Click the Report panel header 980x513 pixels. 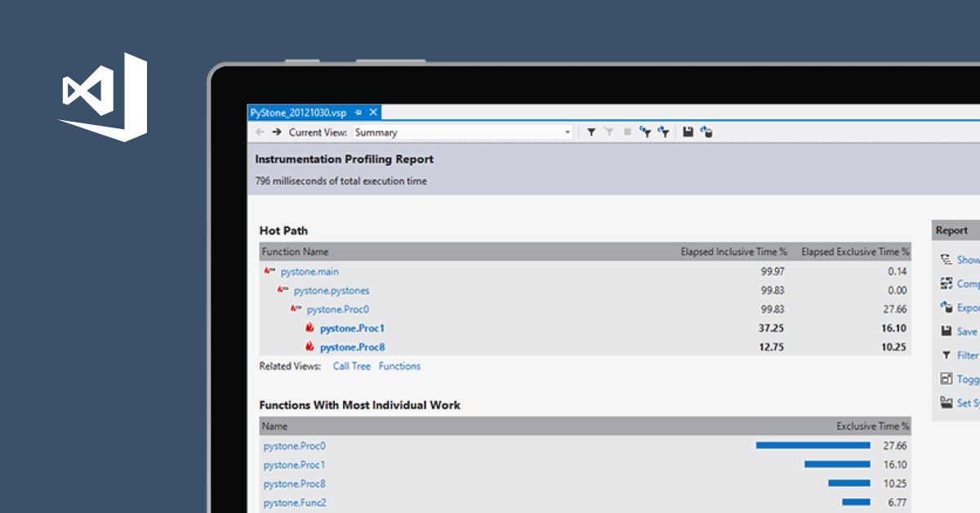952,230
